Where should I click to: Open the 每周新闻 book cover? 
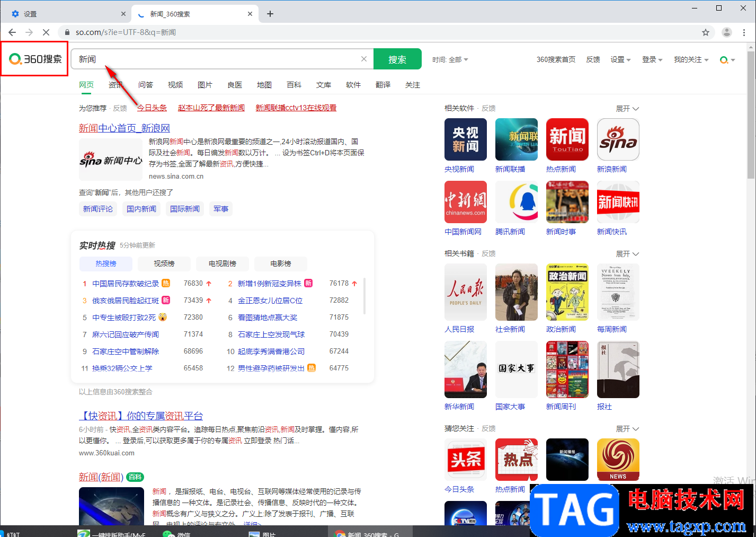click(618, 292)
